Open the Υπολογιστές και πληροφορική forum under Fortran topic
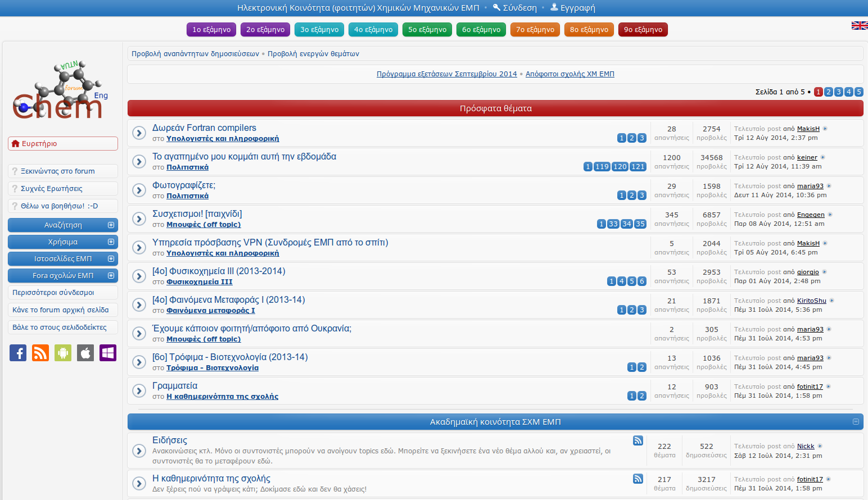Viewport: 868px width, 500px height. [x=223, y=138]
